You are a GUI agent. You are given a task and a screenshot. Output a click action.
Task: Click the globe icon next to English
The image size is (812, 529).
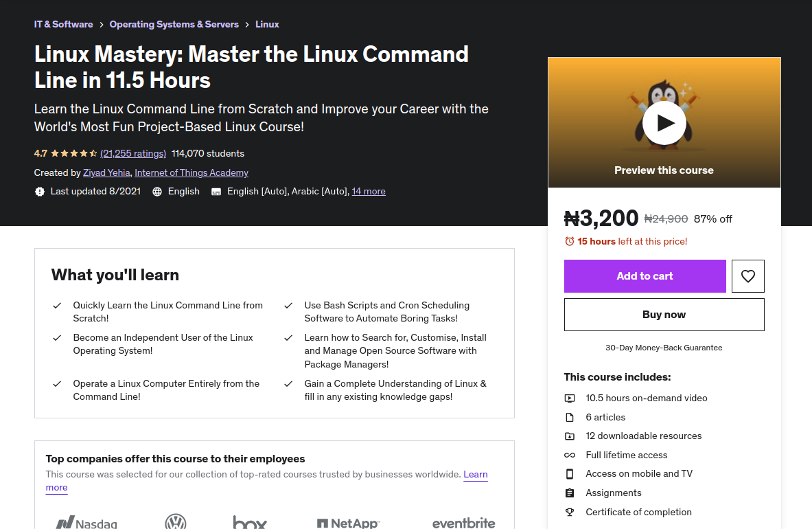[156, 191]
